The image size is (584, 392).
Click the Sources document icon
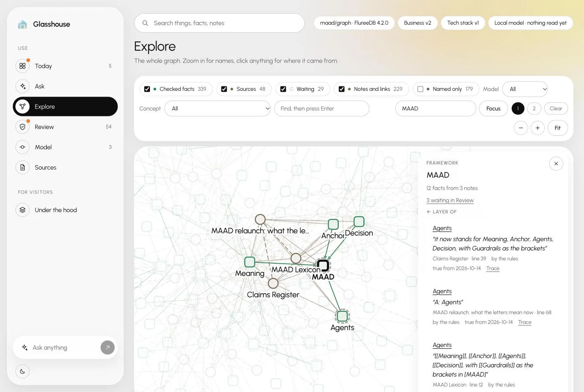pos(22,168)
